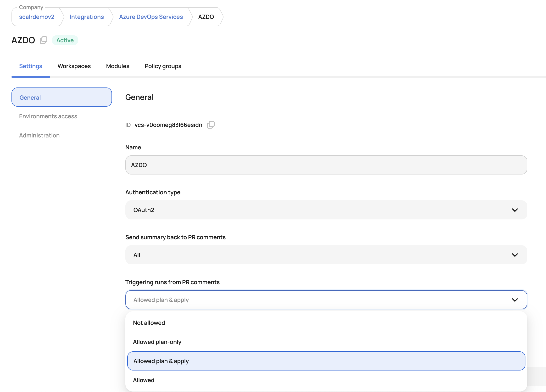Open the scalrdemov2 breadcrumb link
This screenshot has height=392, width=546.
[x=37, y=17]
